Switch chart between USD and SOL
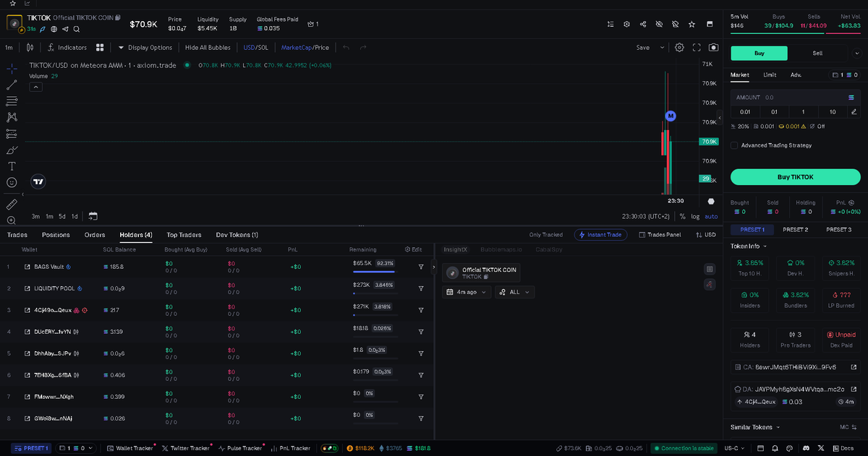Image resolution: width=868 pixels, height=456 pixels. click(x=255, y=48)
